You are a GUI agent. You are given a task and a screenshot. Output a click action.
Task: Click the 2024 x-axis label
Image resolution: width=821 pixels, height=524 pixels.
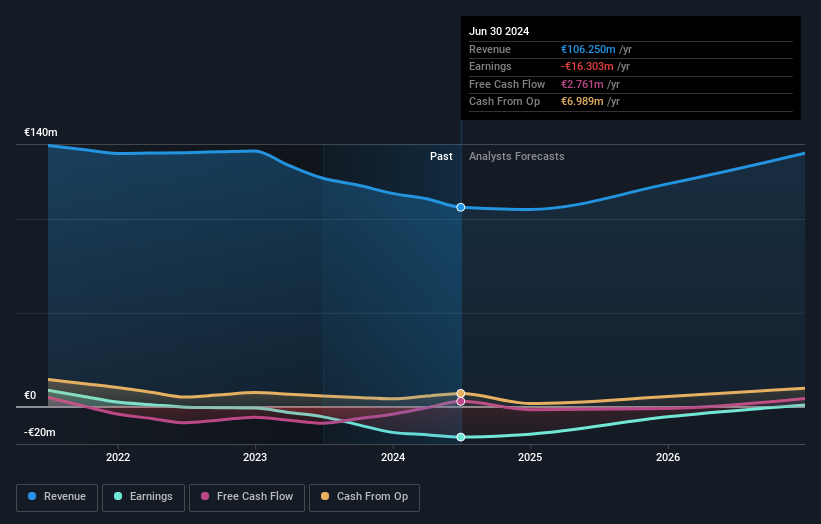pyautogui.click(x=393, y=457)
